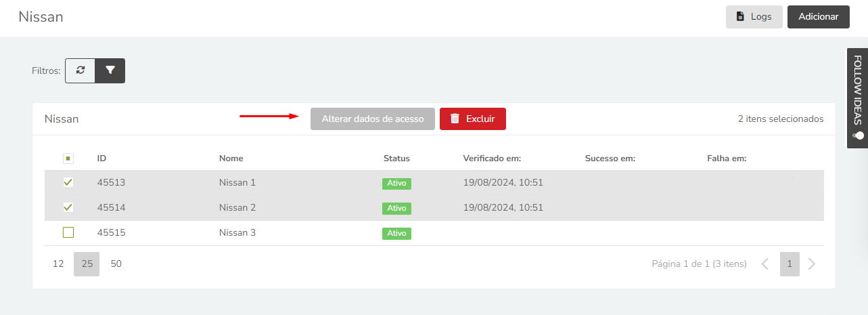Screen dimensions: 868x315
Task: Click the Ativo badge for Nissan 1
Action: click(396, 183)
